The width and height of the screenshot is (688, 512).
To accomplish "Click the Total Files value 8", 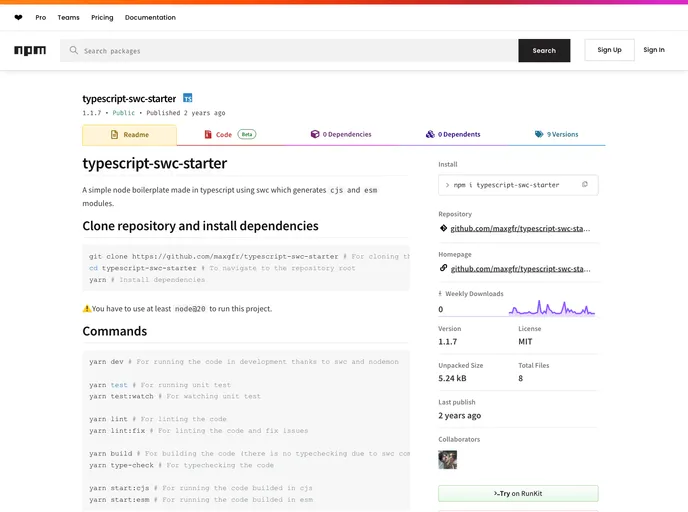I will [520, 378].
